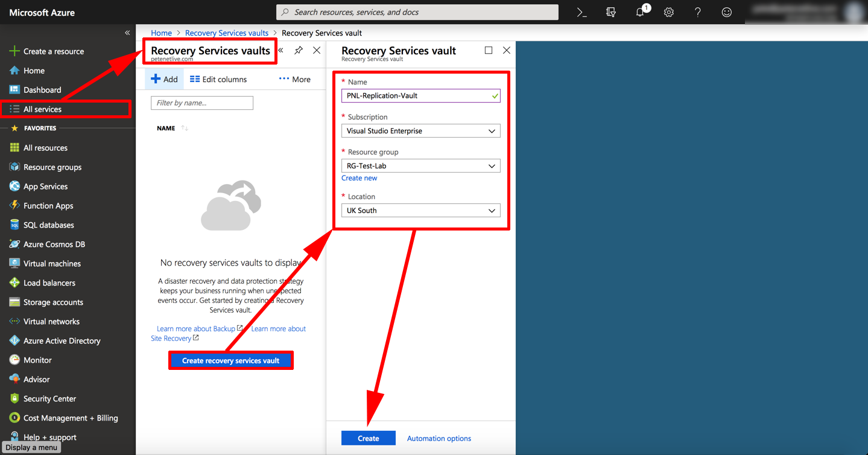Viewport: 868px width, 455px height.
Task: Click the Filter by name field
Action: pos(202,103)
